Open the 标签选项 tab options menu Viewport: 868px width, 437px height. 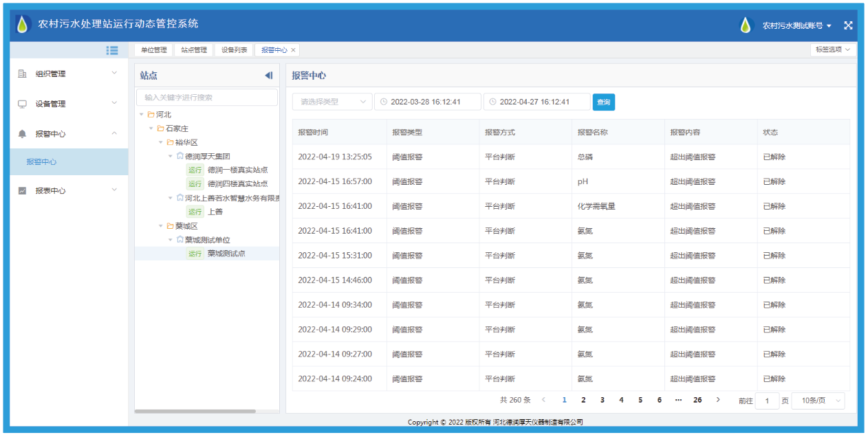pos(833,49)
